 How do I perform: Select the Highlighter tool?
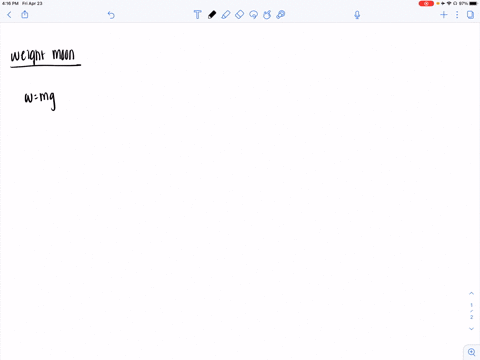point(226,15)
